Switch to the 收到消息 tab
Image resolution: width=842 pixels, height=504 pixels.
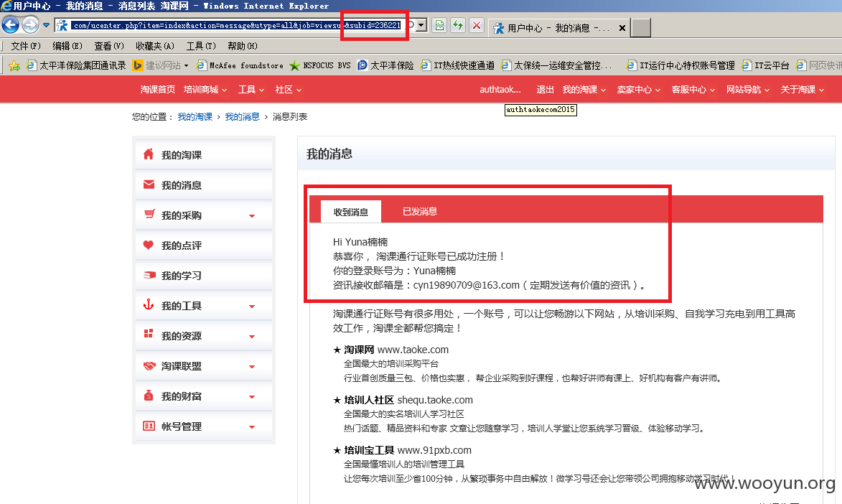351,212
